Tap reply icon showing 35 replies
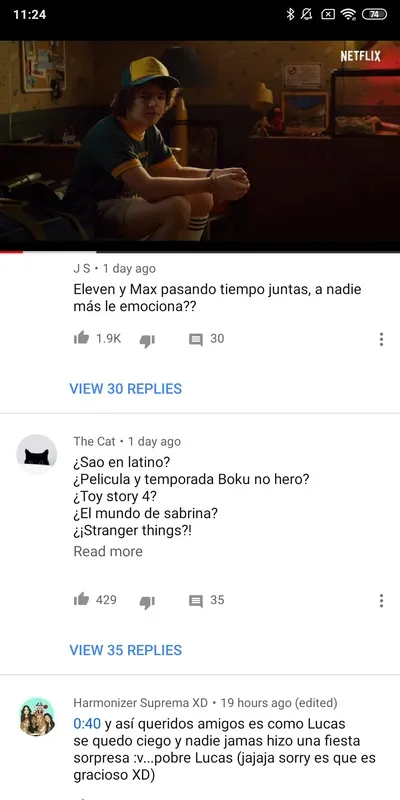The height and width of the screenshot is (800, 400). tap(196, 601)
